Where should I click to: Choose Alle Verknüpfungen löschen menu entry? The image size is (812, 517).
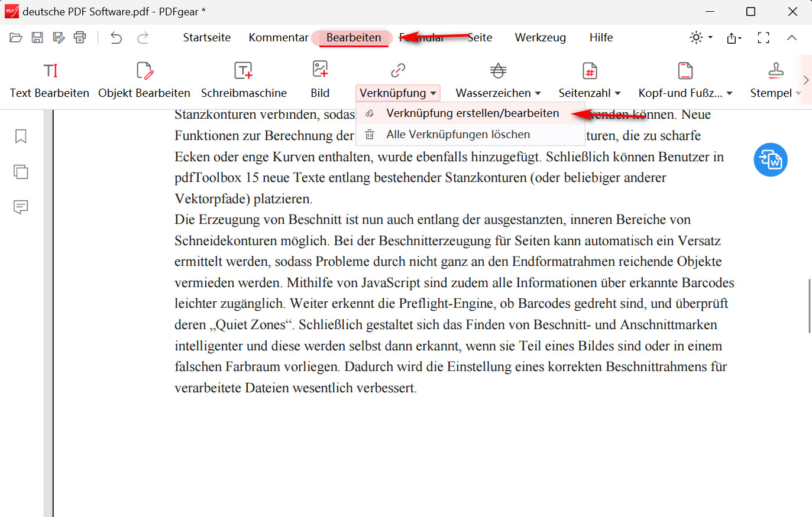(470, 135)
